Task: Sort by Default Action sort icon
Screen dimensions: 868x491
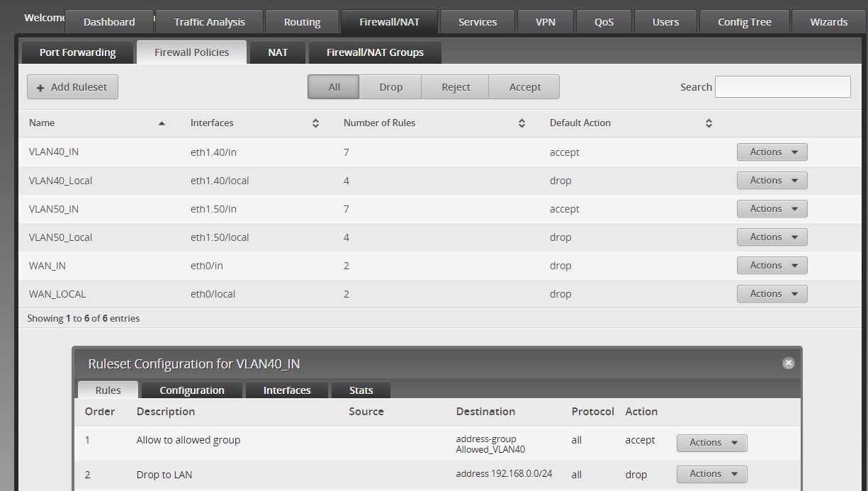Action: [709, 123]
